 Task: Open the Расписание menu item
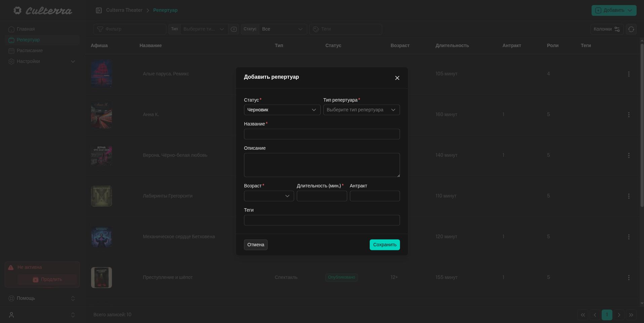[30, 50]
